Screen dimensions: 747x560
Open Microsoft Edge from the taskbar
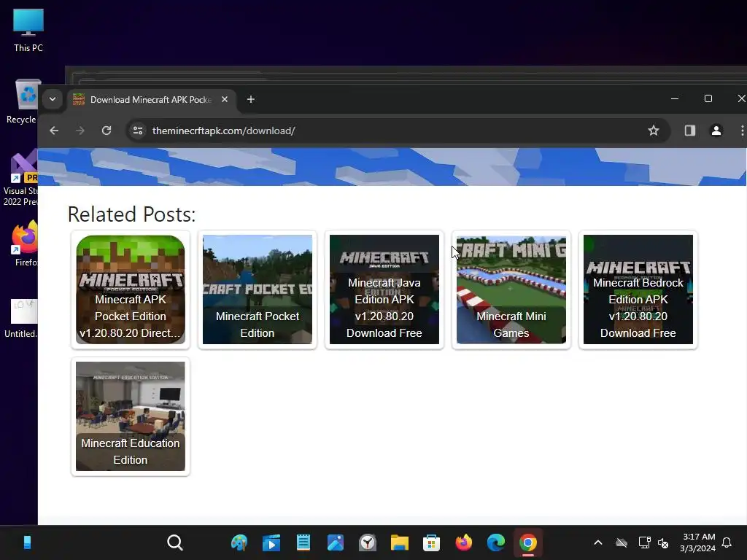click(495, 542)
